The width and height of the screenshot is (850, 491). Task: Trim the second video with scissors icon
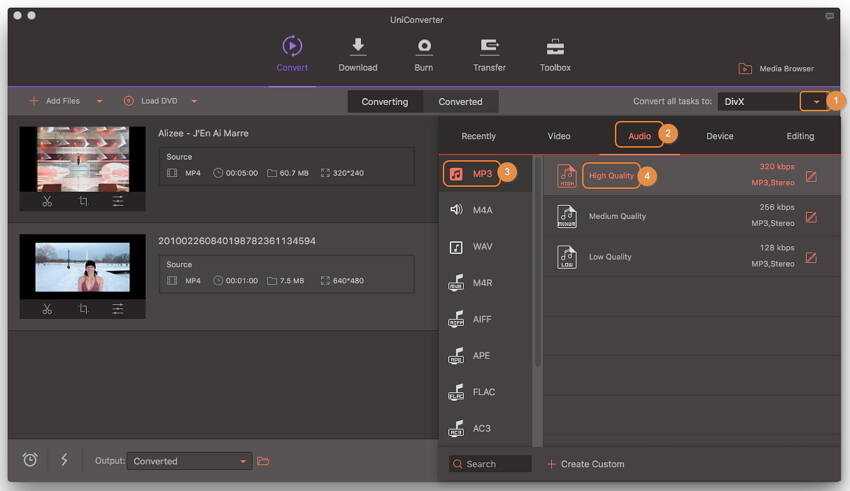click(x=47, y=309)
